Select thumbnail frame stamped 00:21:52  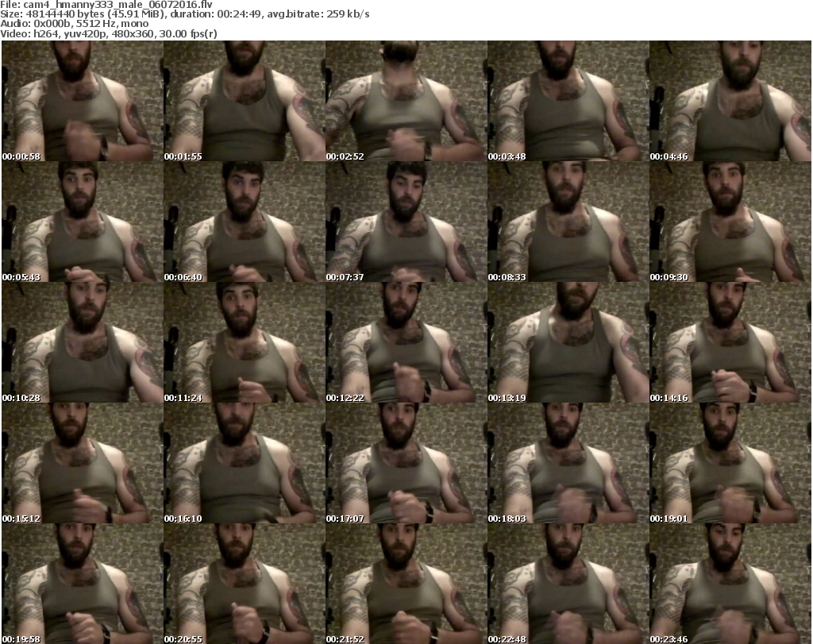pos(406,584)
